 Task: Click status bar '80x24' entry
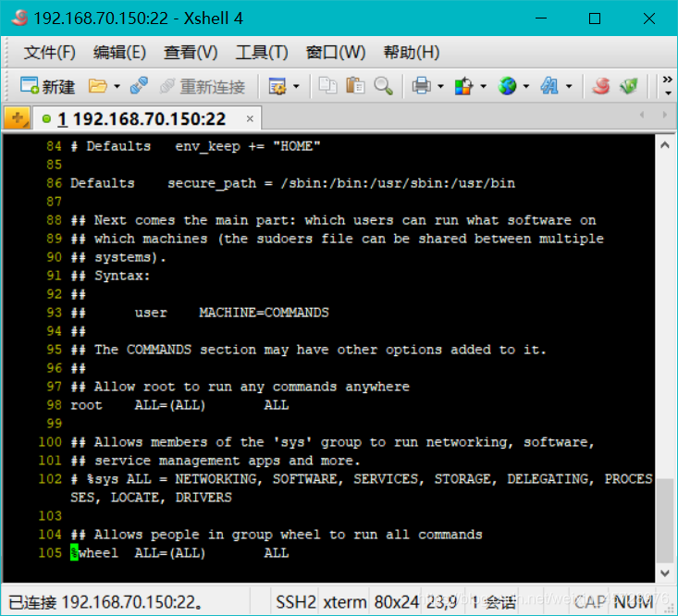click(x=397, y=602)
